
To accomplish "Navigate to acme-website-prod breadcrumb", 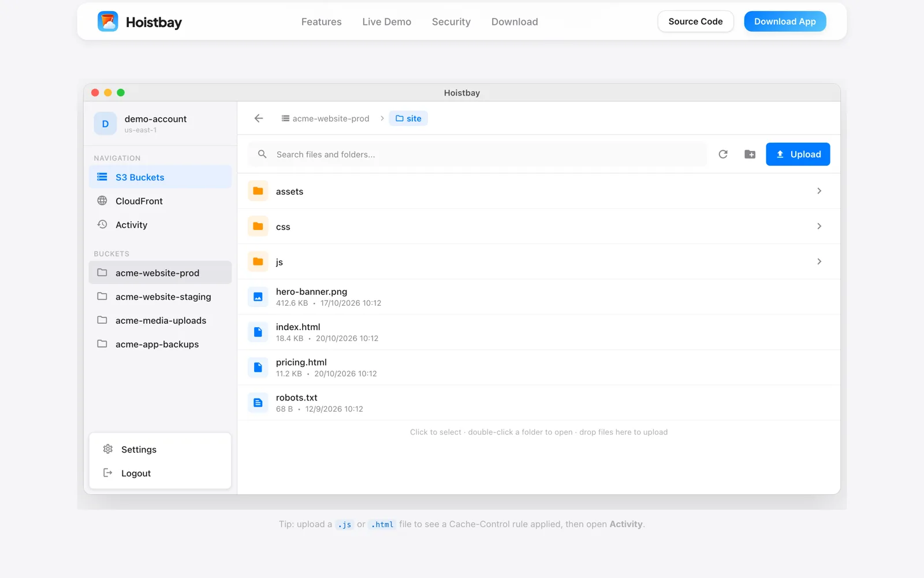I will (325, 118).
